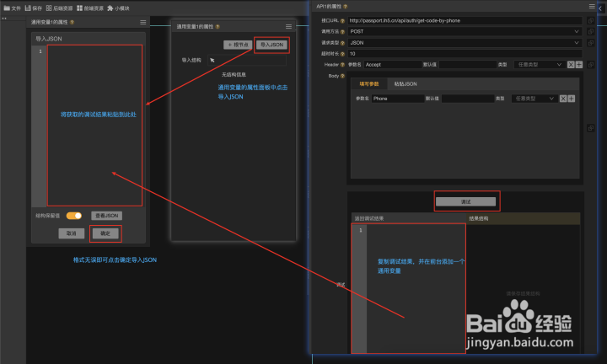Click the 确定 (Confirm) button
This screenshot has height=364, width=607.
[x=105, y=233]
